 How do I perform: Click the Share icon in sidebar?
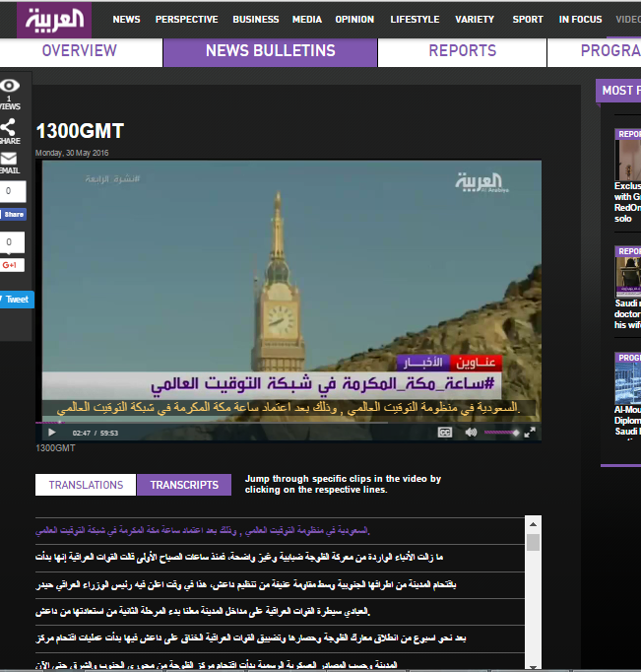[8, 127]
